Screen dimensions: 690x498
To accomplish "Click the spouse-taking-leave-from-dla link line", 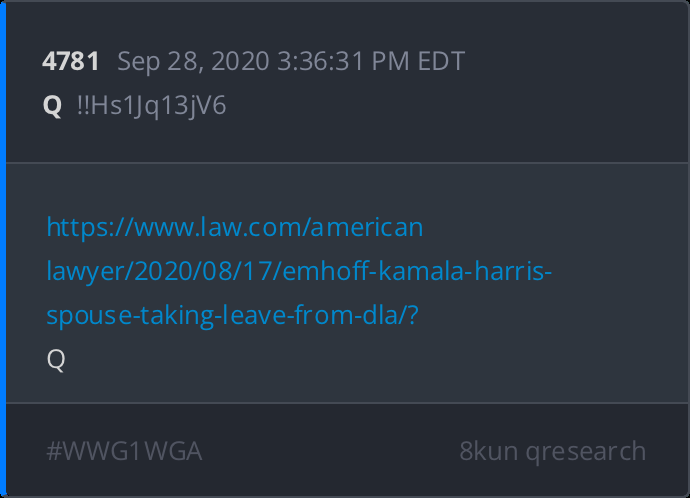I will pos(232,315).
